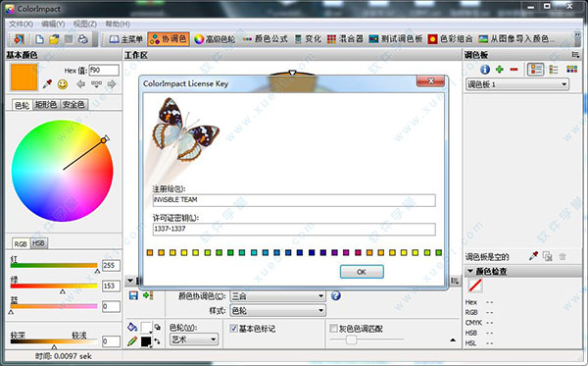Switch to the 色轮 color wheel tab
This screenshot has height=366, width=588.
[22, 105]
